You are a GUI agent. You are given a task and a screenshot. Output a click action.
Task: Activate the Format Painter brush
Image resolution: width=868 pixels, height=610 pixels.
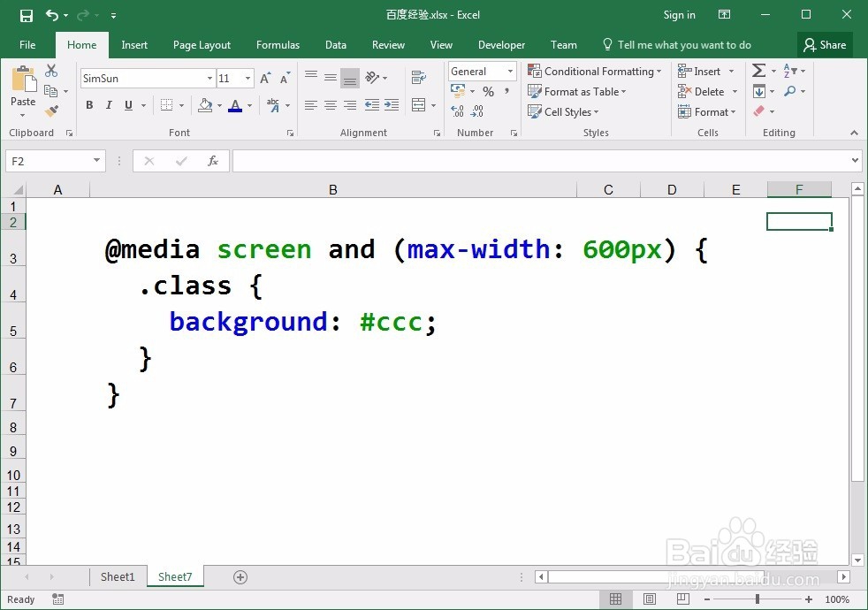tap(51, 111)
